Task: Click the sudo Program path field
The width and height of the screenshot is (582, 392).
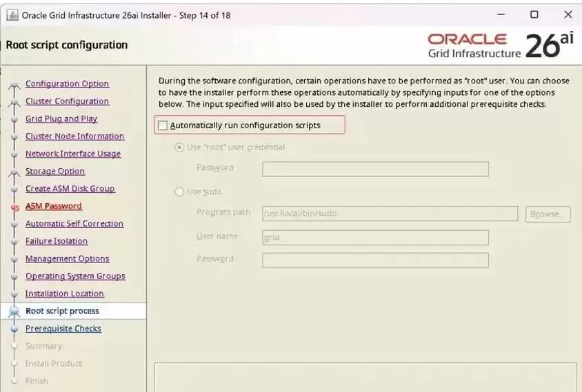Action: coord(390,214)
